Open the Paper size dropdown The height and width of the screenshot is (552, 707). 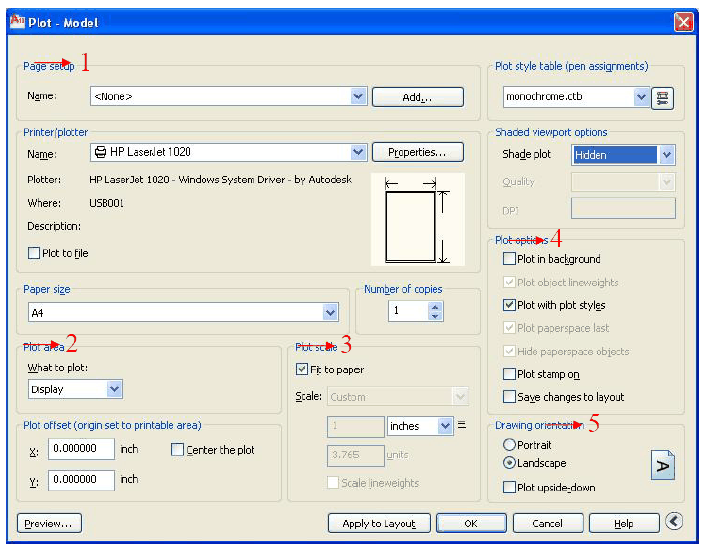pyautogui.click(x=331, y=313)
